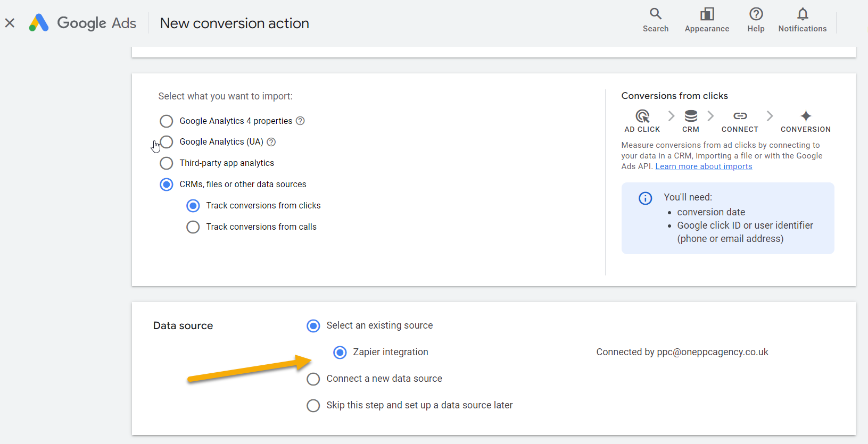Click the chevron before CONVERSION
The width and height of the screenshot is (868, 444).
tap(770, 115)
